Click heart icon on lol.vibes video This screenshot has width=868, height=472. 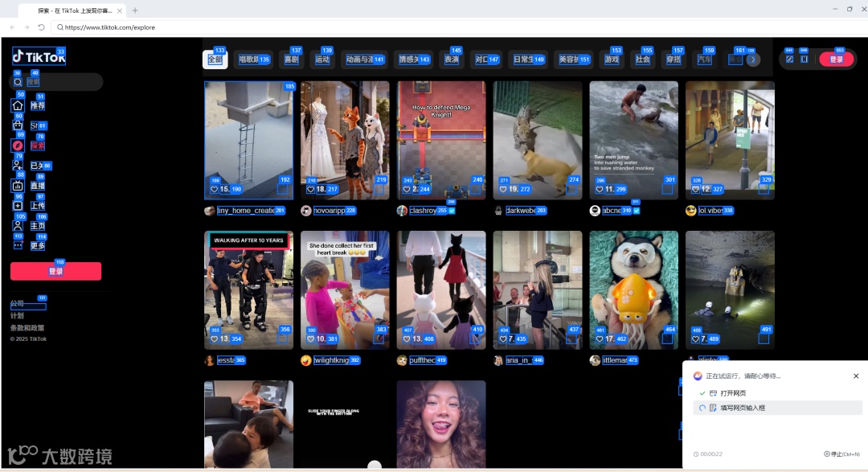point(696,190)
